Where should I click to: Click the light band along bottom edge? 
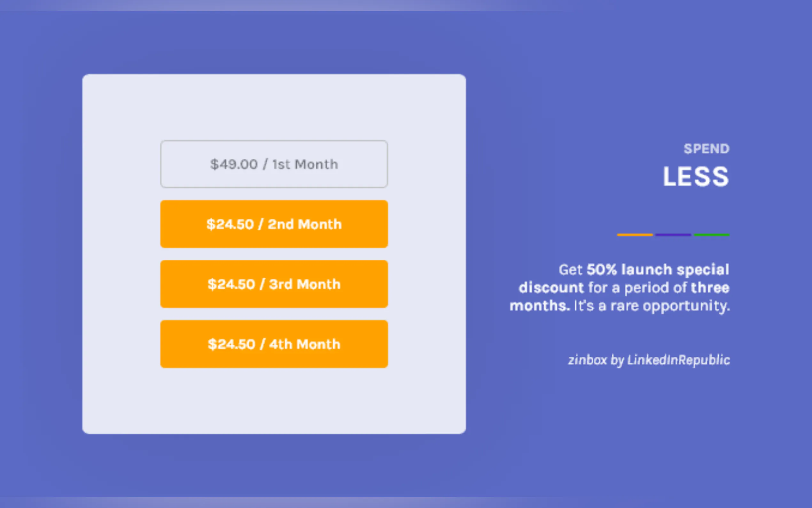coord(406,503)
